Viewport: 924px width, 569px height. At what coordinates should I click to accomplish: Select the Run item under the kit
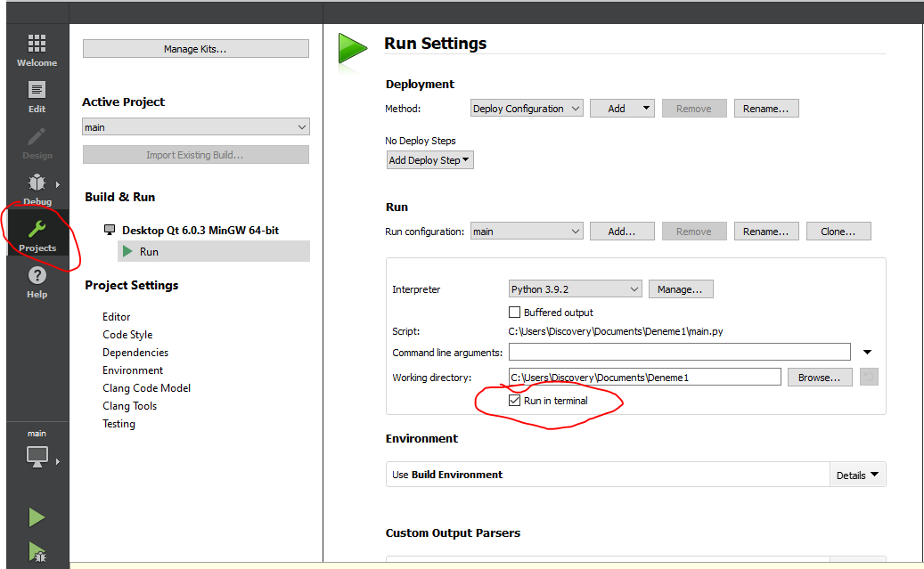(214, 251)
